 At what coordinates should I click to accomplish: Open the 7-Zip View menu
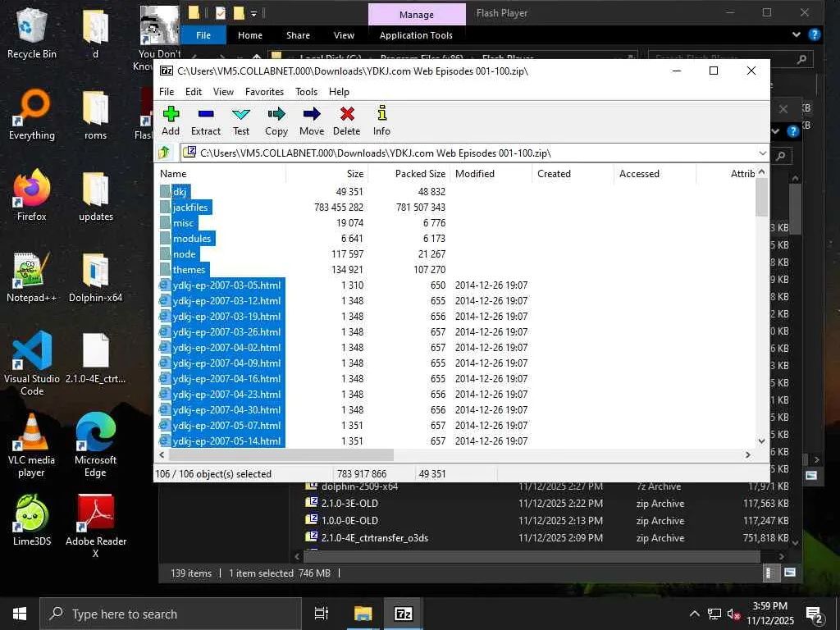pyautogui.click(x=223, y=92)
